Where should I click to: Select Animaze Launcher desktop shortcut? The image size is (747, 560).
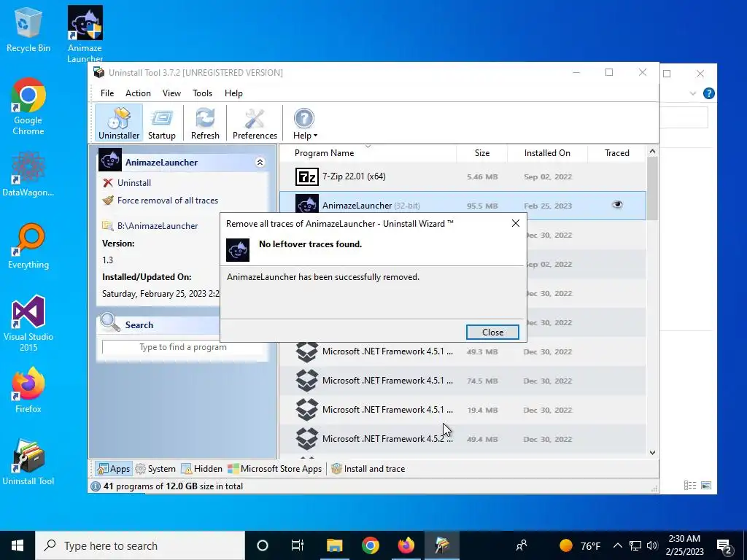coord(85,34)
